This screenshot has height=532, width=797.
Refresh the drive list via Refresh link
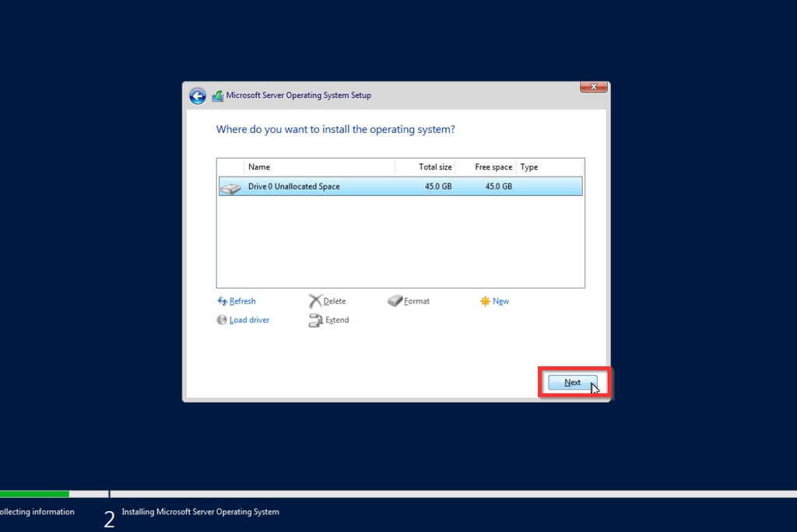click(243, 301)
